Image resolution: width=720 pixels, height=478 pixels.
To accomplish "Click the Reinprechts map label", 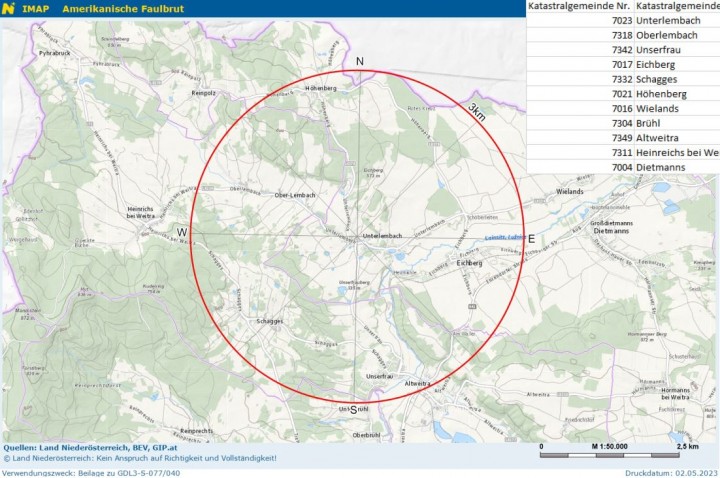I will tap(197, 431).
